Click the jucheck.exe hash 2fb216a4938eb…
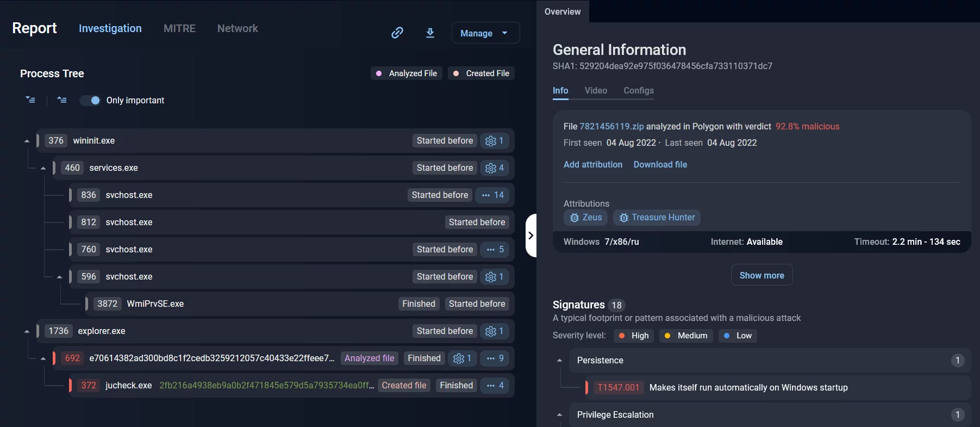This screenshot has height=427, width=980. (267, 386)
